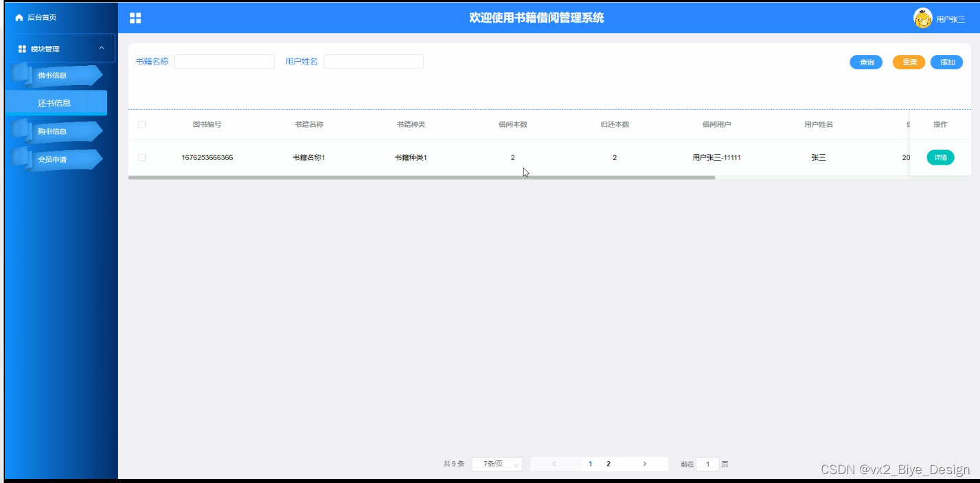Click the 操作 column header
This screenshot has width=980, height=483.
[940, 124]
